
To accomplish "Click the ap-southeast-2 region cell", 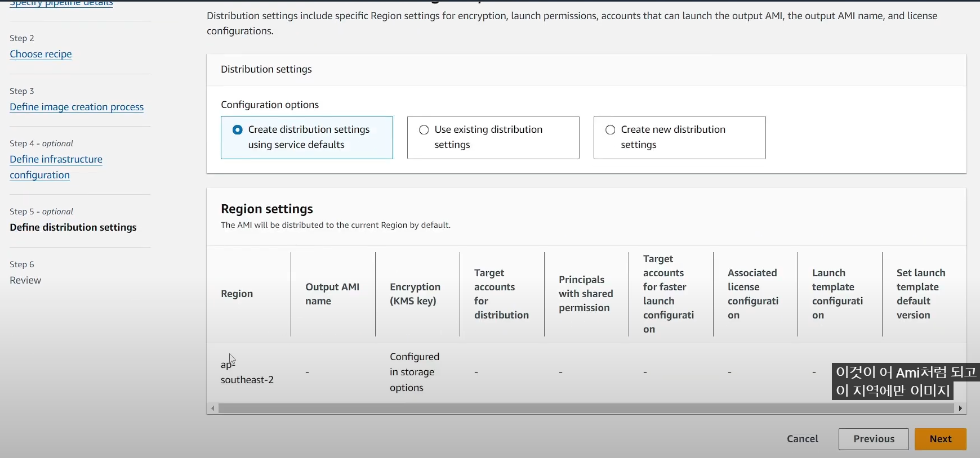I will 247,372.
